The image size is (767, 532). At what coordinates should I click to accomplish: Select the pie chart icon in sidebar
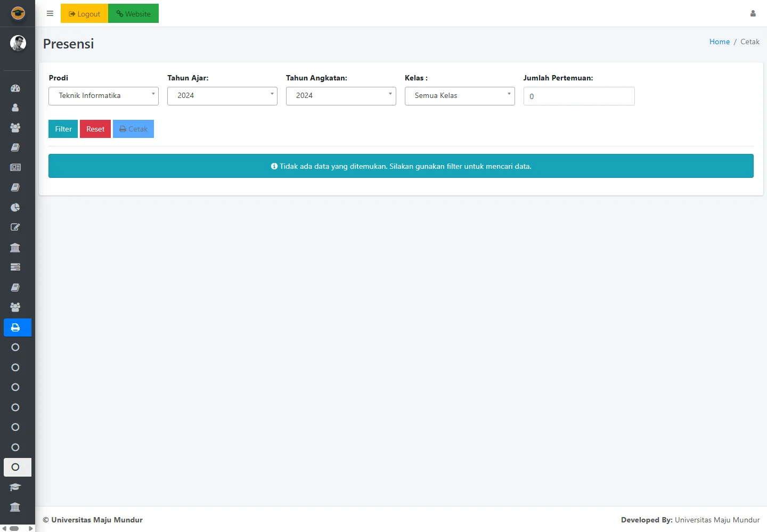coord(15,207)
